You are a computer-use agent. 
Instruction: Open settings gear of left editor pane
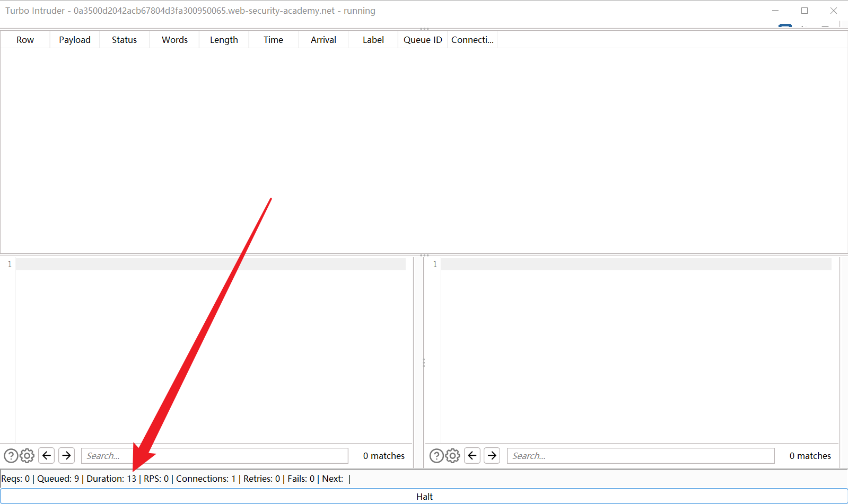click(x=27, y=456)
